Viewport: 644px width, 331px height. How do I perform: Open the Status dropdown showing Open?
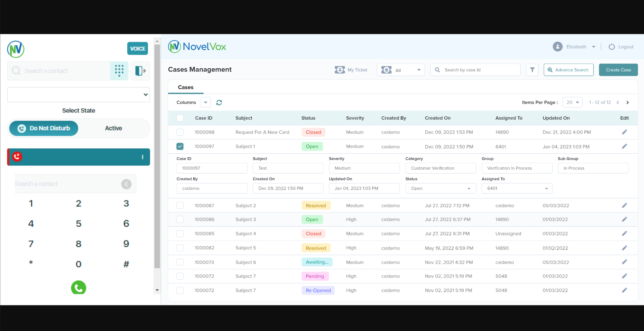pos(440,188)
